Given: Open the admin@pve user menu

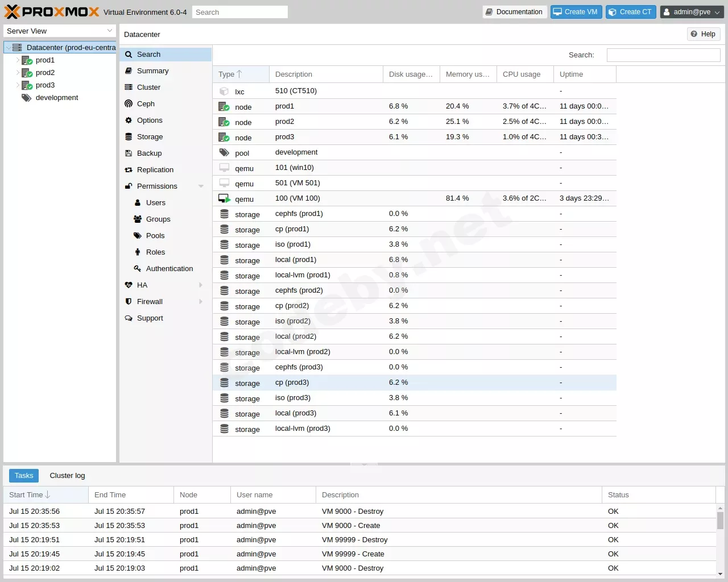Looking at the screenshot, I should [692, 12].
